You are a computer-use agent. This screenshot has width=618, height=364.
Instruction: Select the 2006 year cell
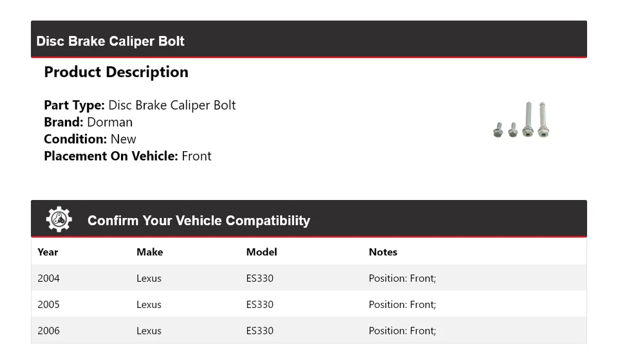(48, 331)
